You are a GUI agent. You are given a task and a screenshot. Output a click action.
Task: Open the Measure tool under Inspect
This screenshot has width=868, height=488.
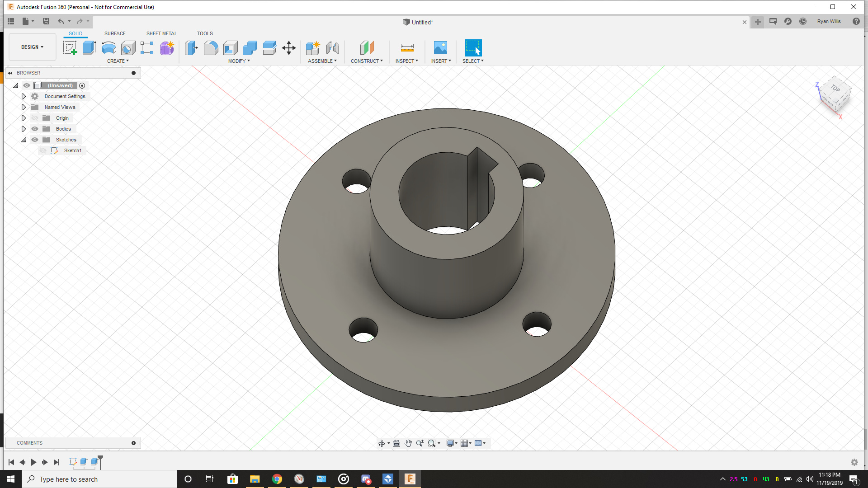[407, 48]
